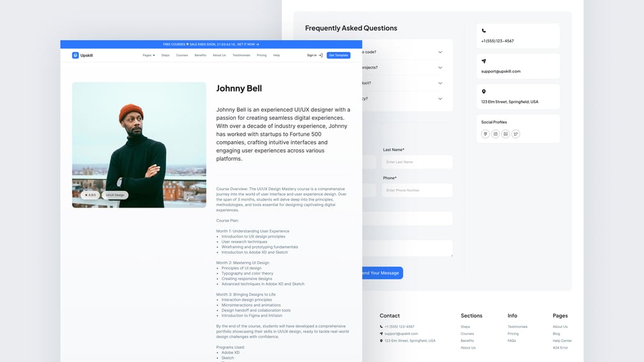Open About Us link in footer Sections
The image size is (644, 362).
(468, 348)
